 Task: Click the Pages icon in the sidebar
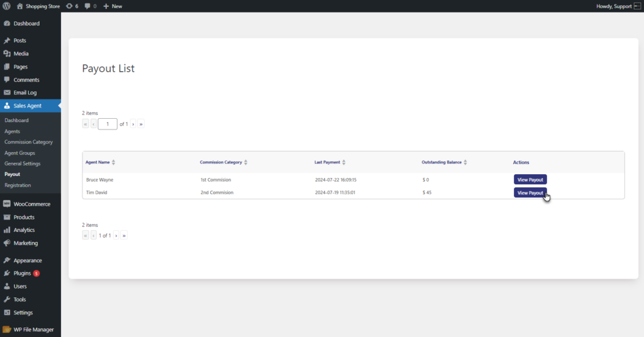[7, 67]
